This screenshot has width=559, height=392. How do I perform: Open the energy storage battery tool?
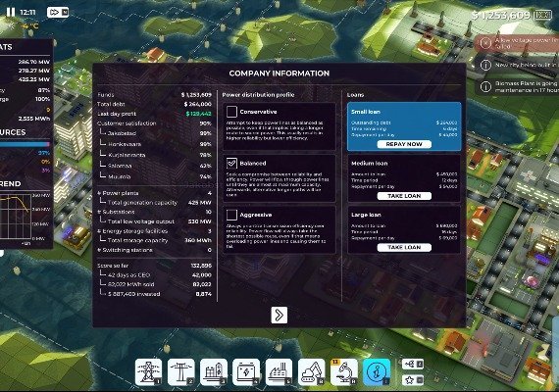tap(246, 372)
